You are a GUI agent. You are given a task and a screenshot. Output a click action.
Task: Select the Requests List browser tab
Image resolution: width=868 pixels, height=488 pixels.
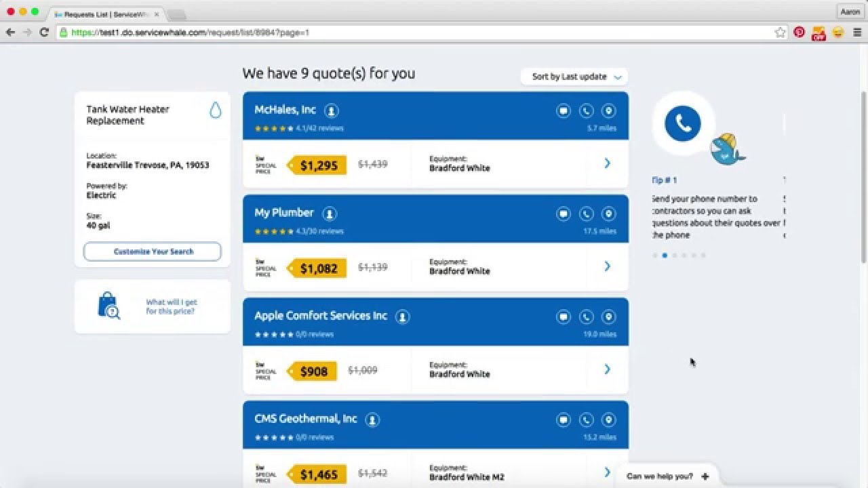(x=107, y=14)
